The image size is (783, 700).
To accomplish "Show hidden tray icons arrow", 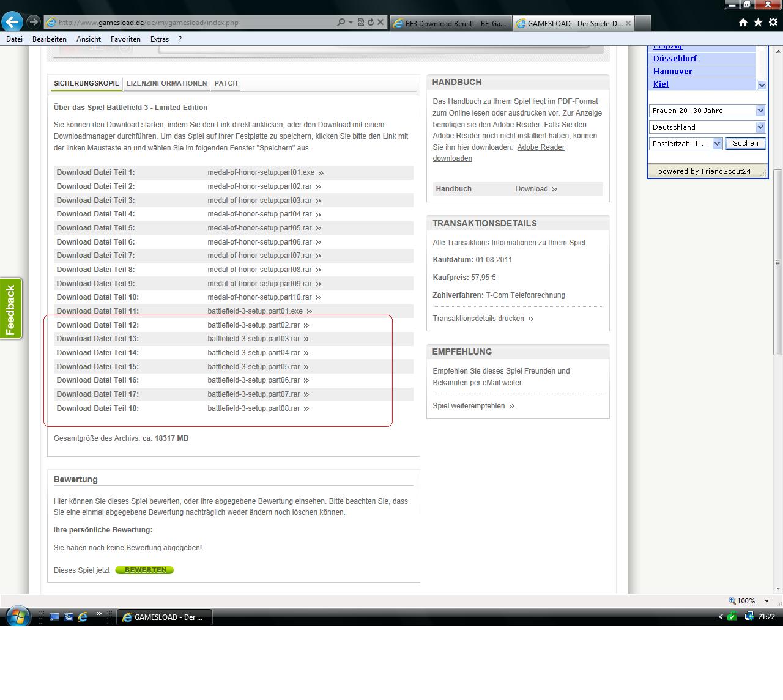I will (721, 617).
